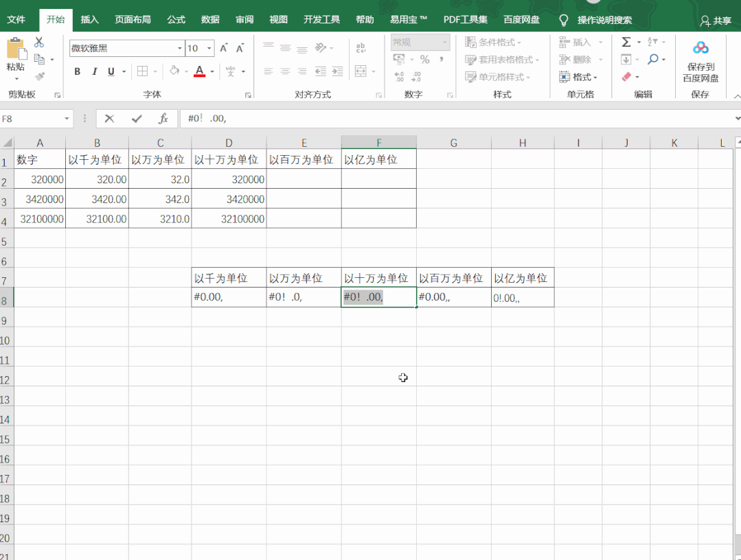Toggle right align text
The image size is (741, 560).
pyautogui.click(x=302, y=71)
